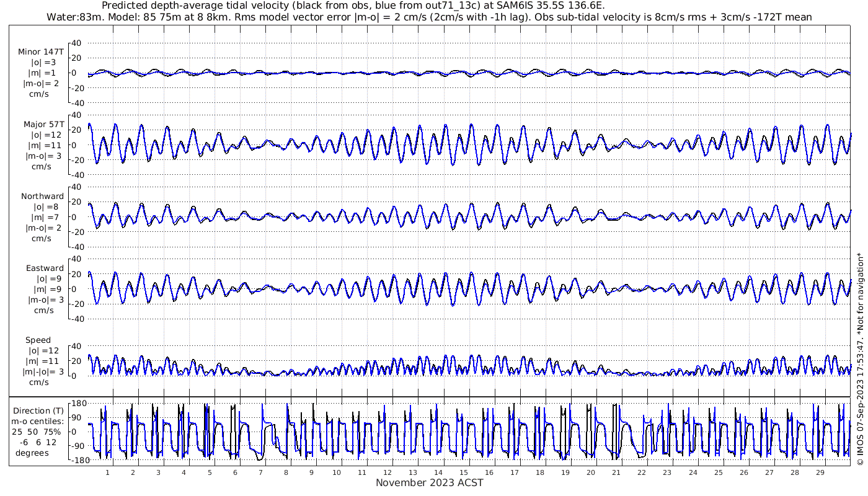Click day 8 on the date axis

click(286, 472)
